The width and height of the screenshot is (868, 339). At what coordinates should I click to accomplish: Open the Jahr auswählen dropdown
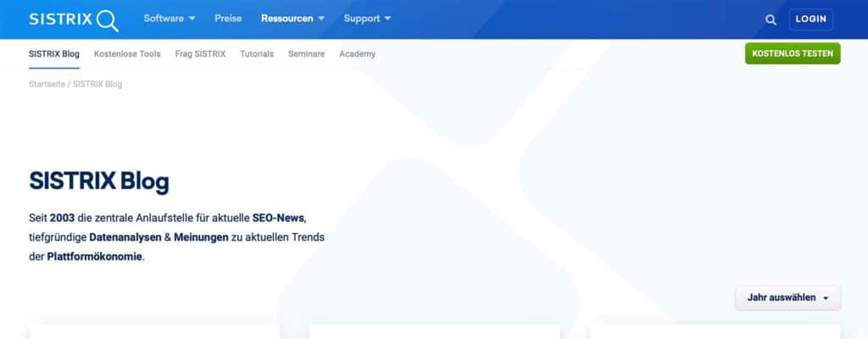tap(787, 298)
